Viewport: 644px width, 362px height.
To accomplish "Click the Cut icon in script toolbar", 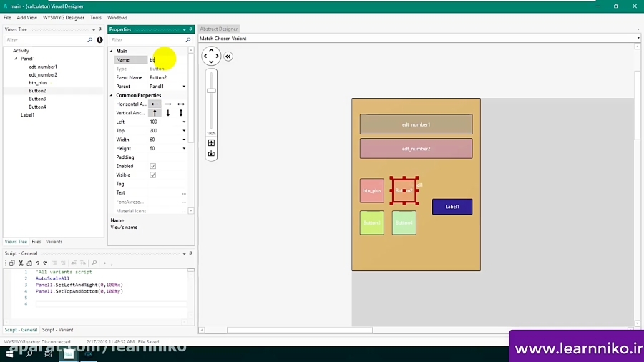I will 21,263.
